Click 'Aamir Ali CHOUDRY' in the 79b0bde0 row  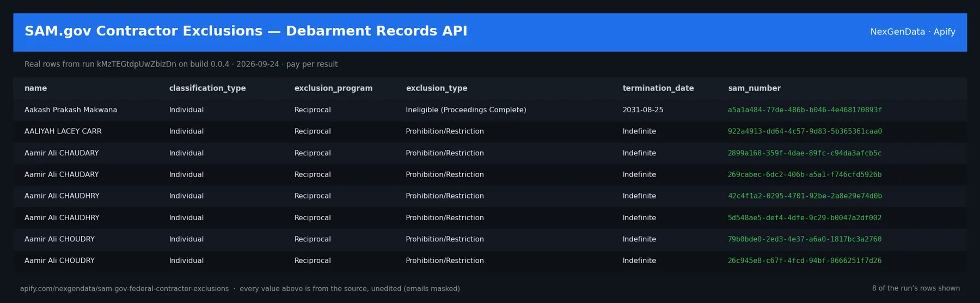(x=59, y=239)
